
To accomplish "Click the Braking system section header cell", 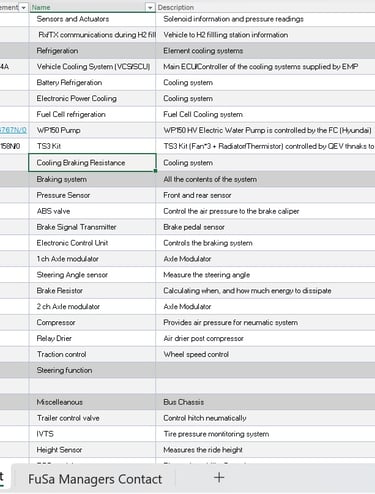I will pyautogui.click(x=92, y=179).
